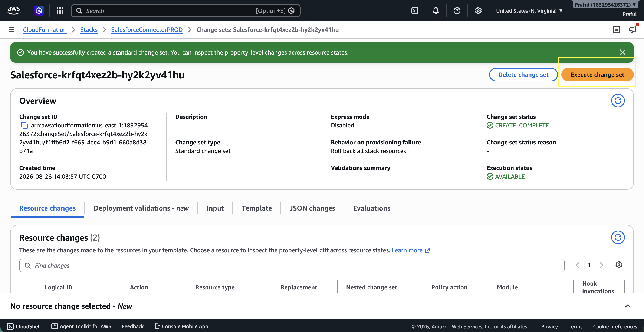Open the services grid menu
This screenshot has width=644, height=332.
click(60, 10)
